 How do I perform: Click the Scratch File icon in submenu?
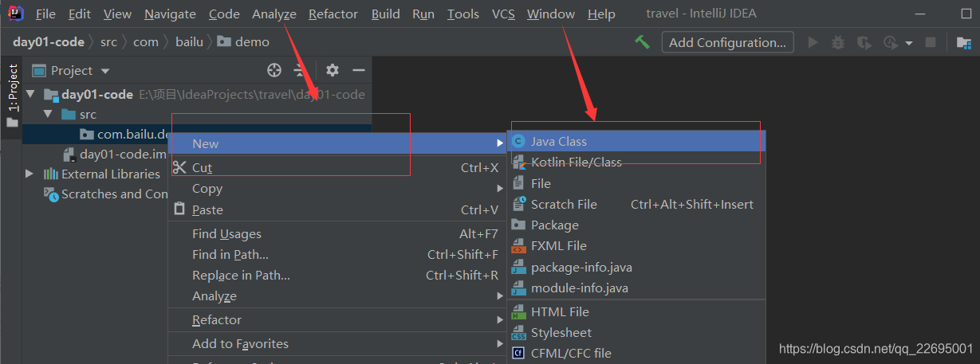click(518, 204)
